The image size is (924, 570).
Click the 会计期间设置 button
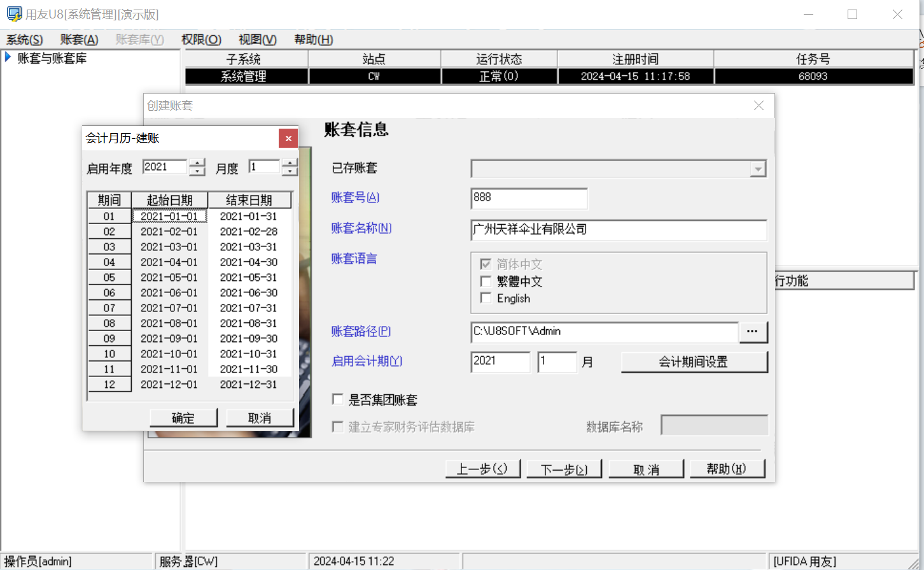pyautogui.click(x=694, y=362)
